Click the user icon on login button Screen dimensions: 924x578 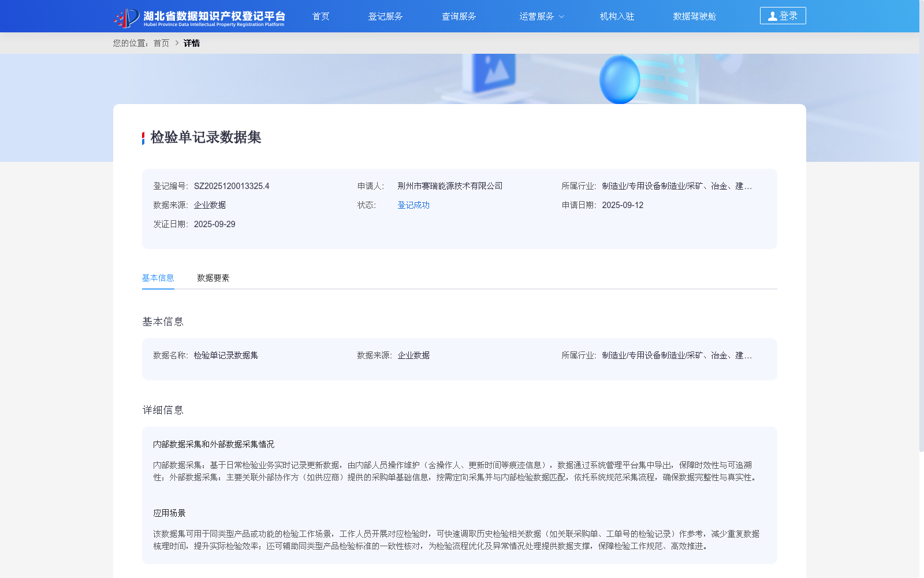772,16
